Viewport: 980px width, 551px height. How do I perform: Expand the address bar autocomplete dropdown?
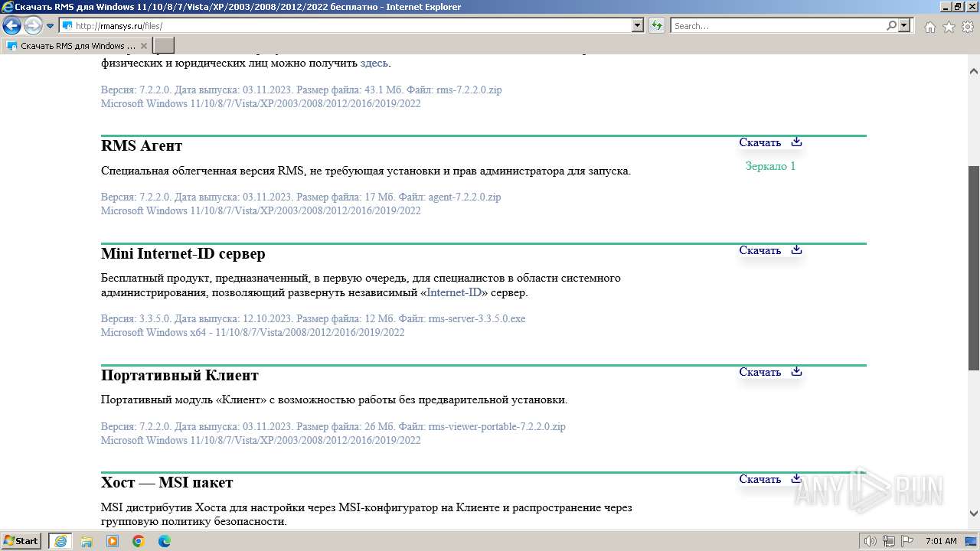click(639, 26)
